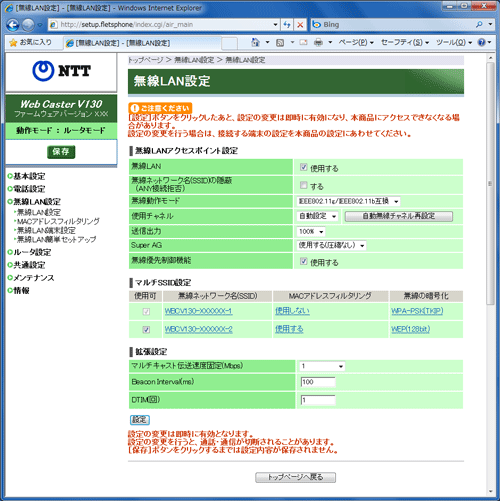Open Favorites star icon
The height and width of the screenshot is (501, 500).
tap(13, 43)
